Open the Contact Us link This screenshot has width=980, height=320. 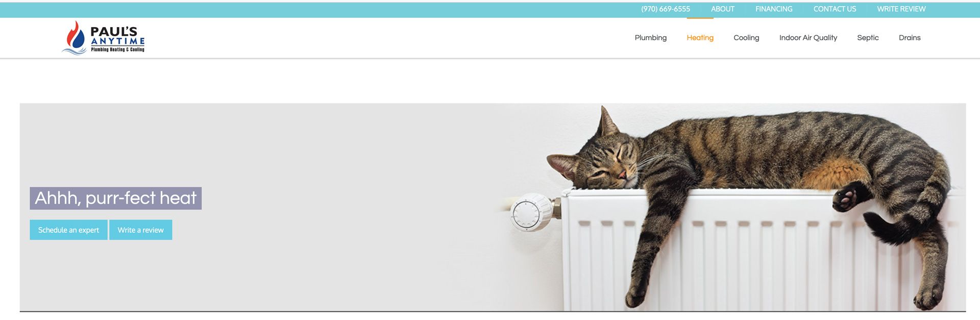click(x=835, y=9)
